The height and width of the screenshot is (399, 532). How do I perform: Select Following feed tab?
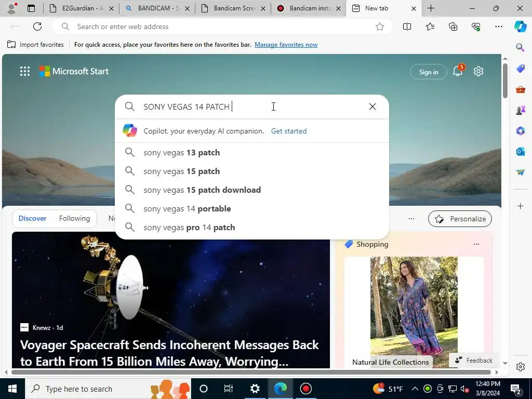tap(74, 219)
